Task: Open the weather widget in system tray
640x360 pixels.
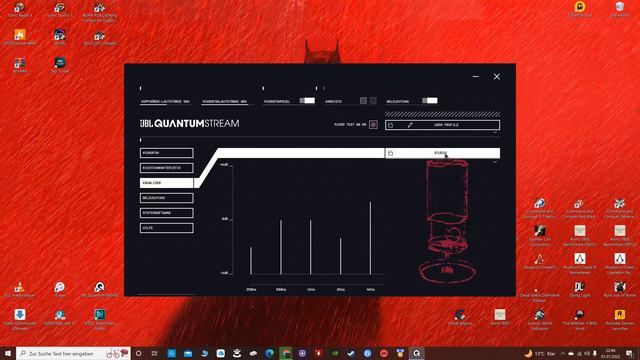Action: (x=540, y=353)
